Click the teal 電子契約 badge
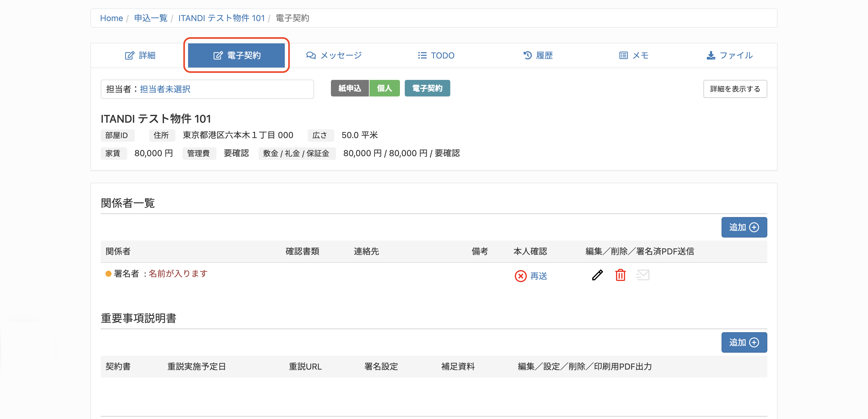This screenshot has height=419, width=868. (427, 88)
